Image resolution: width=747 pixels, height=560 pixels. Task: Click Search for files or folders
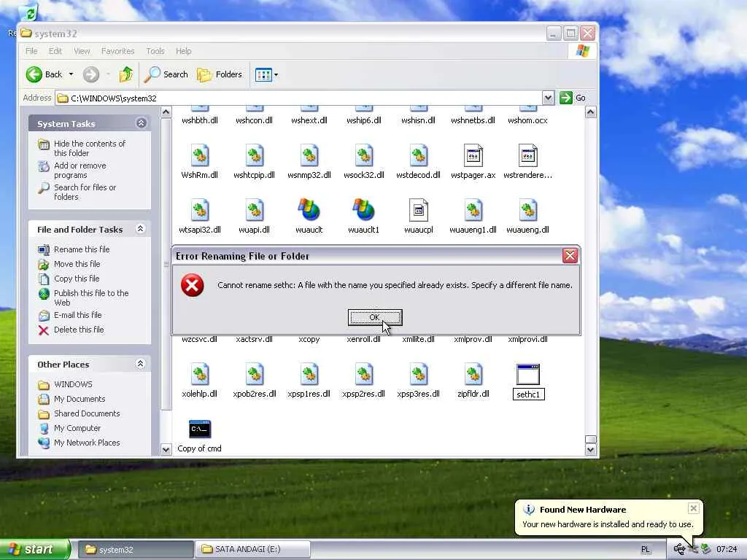point(85,192)
